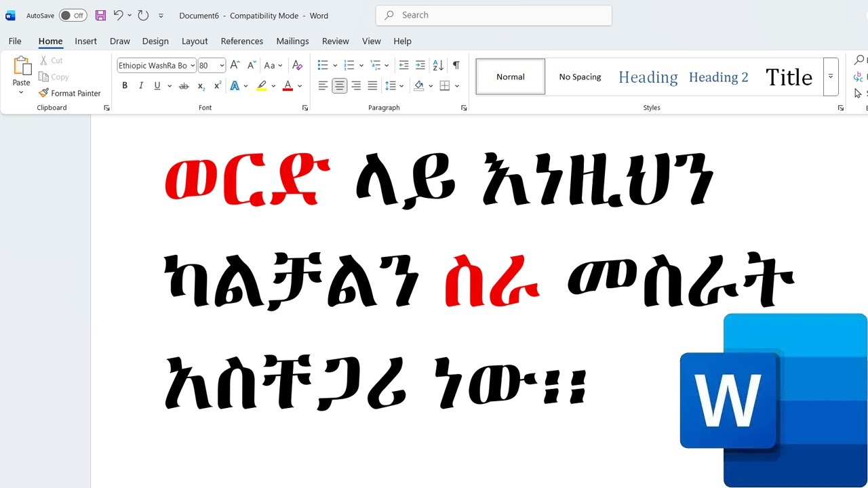This screenshot has width=868, height=488.
Task: Apply the No Spacing style
Action: 580,77
